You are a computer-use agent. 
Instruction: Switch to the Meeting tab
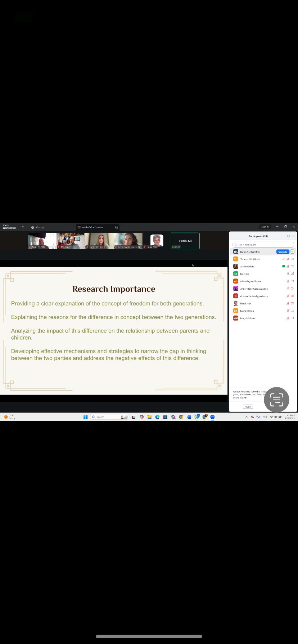37,227
